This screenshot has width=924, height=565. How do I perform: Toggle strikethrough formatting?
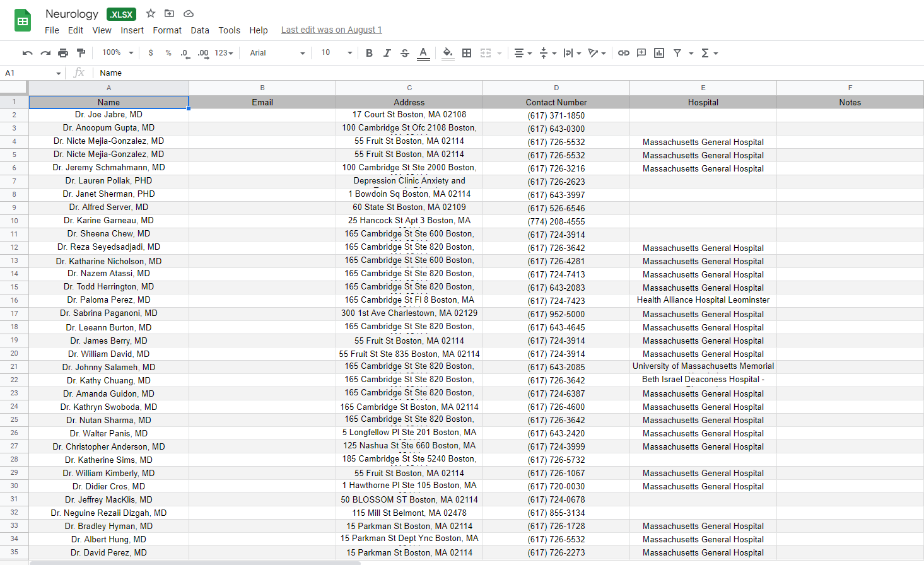405,53
